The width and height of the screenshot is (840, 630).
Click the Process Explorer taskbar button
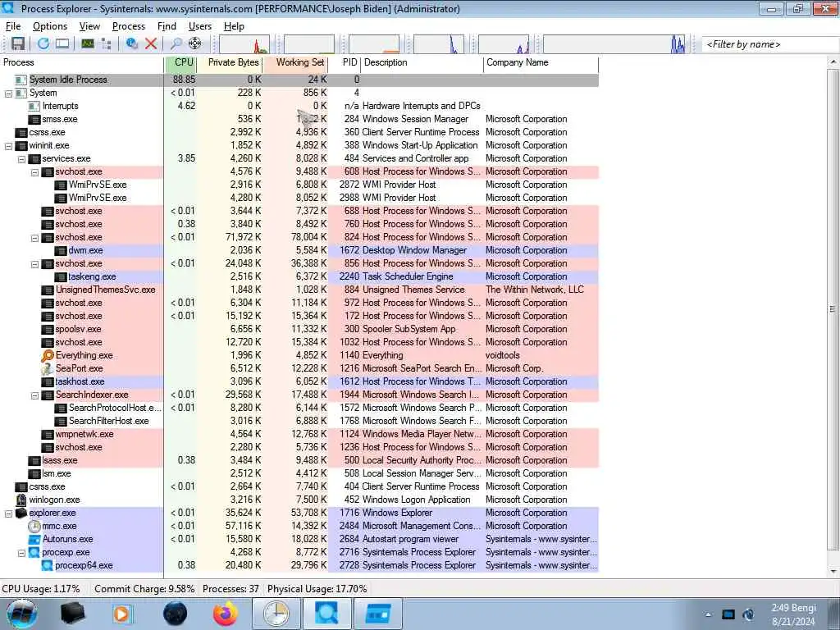click(x=326, y=614)
